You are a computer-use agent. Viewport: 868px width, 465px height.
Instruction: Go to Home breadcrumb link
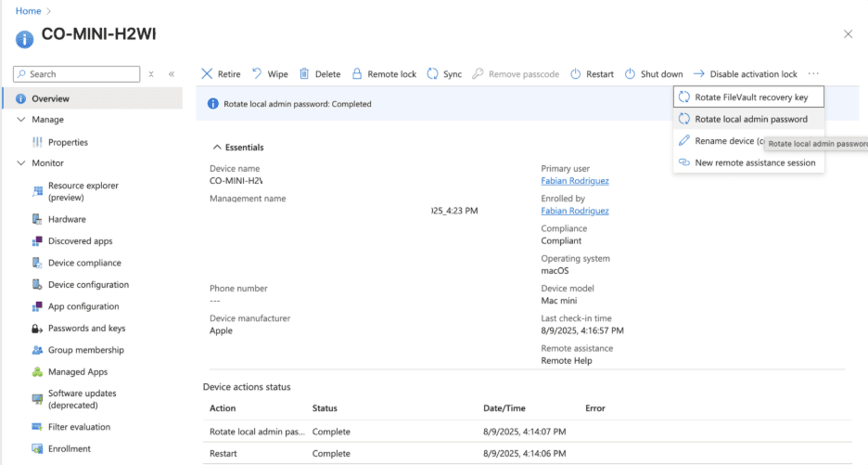click(x=29, y=10)
